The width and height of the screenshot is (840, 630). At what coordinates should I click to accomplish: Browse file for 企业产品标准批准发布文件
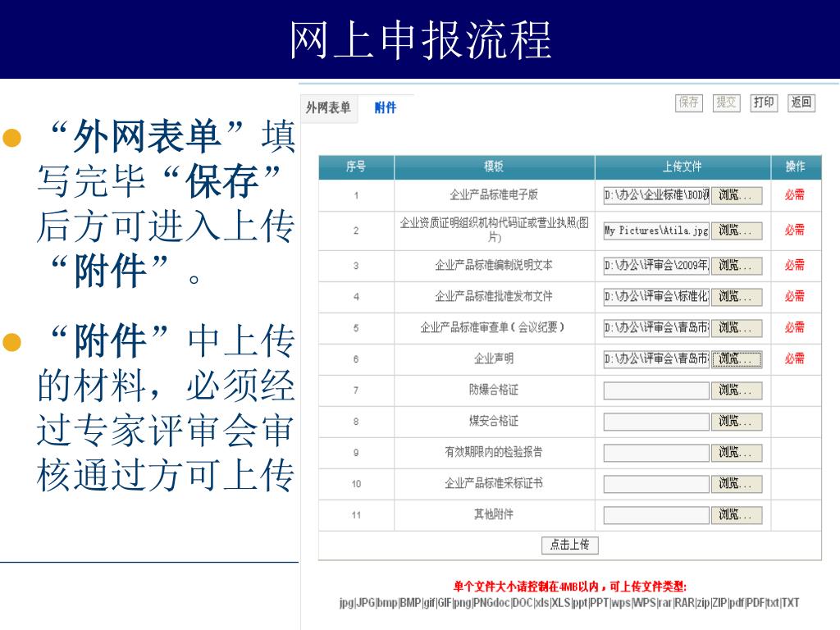point(737,296)
